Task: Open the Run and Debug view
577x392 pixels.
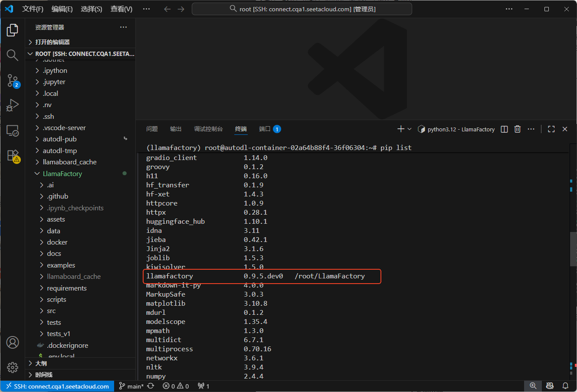Action: [13, 105]
